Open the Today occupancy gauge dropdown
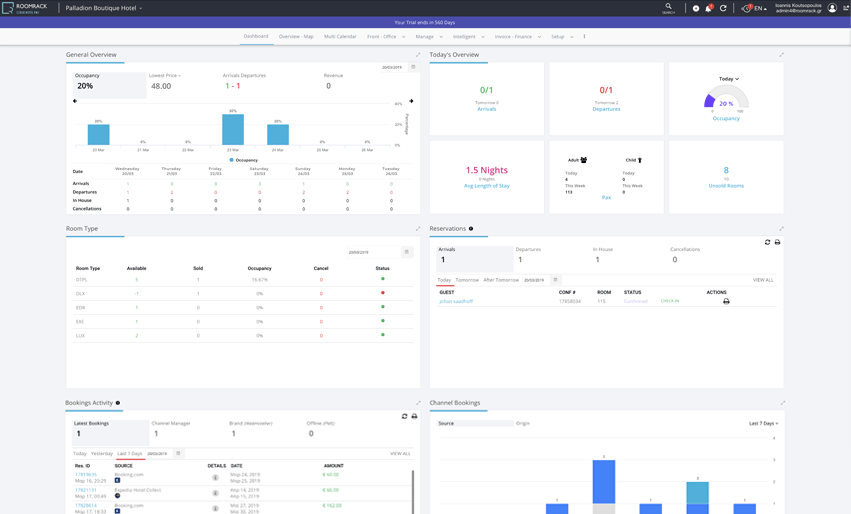851x514 pixels. pos(729,79)
